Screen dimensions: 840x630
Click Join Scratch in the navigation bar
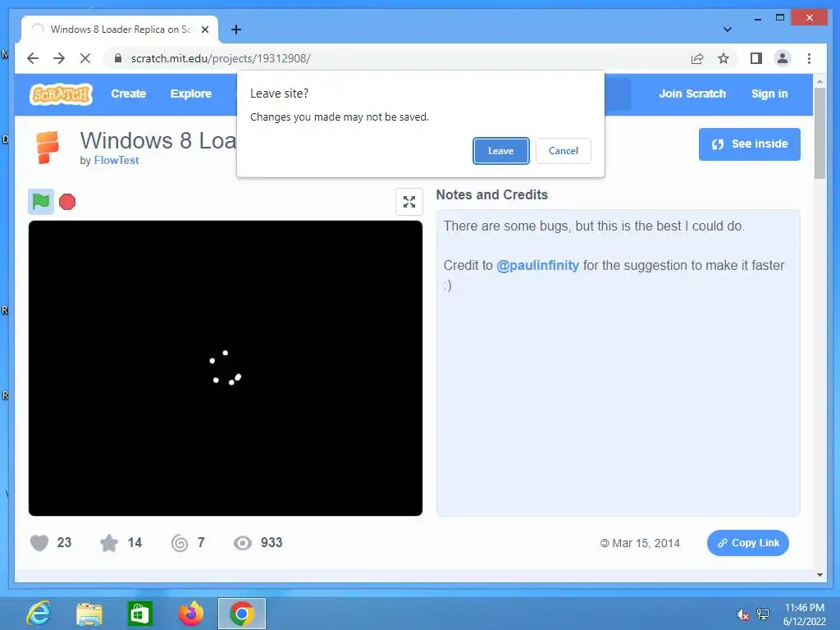click(x=692, y=94)
